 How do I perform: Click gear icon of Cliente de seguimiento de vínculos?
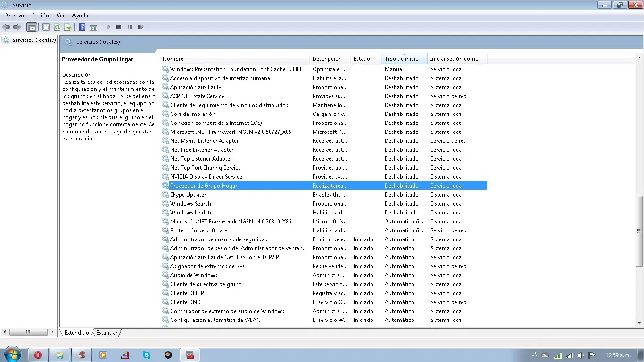click(165, 105)
